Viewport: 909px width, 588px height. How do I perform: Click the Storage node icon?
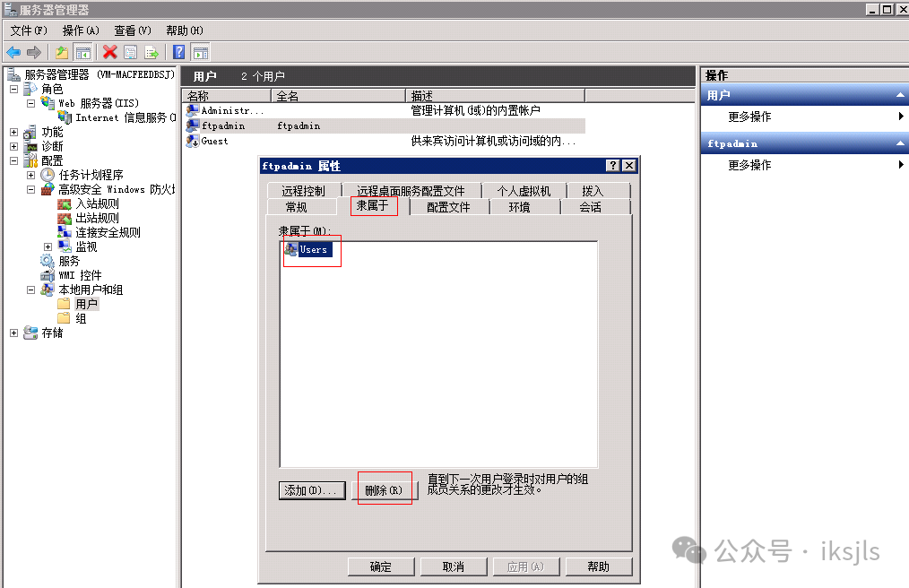pyautogui.click(x=30, y=333)
